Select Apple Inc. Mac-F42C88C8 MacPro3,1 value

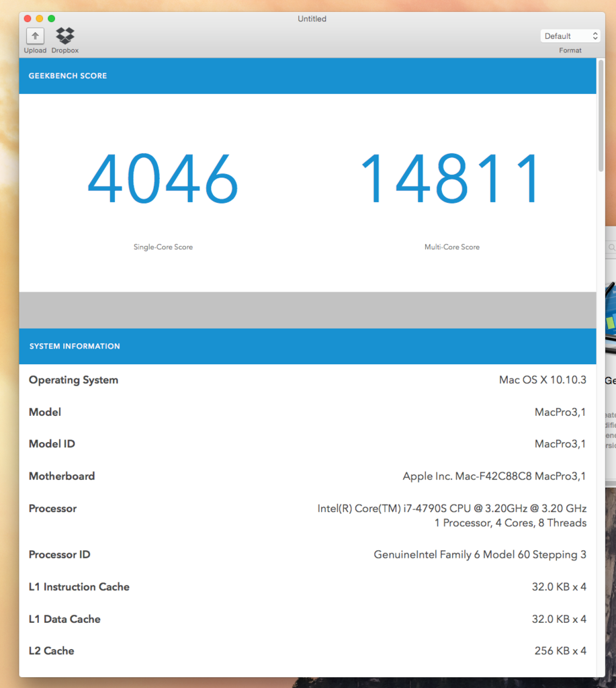click(x=494, y=476)
